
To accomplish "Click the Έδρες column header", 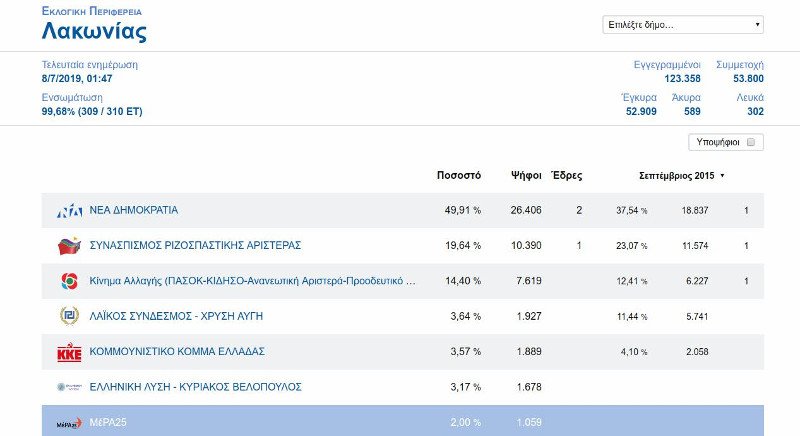I will click(x=567, y=175).
